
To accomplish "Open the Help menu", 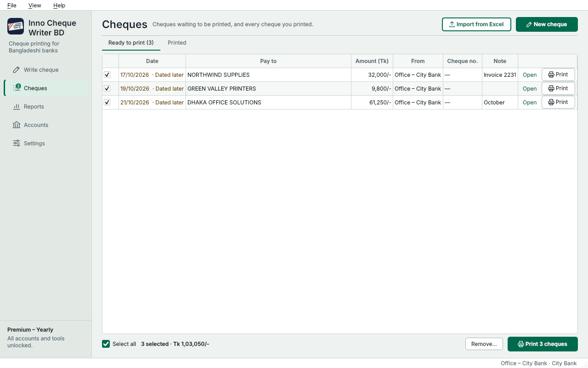I will click(59, 6).
